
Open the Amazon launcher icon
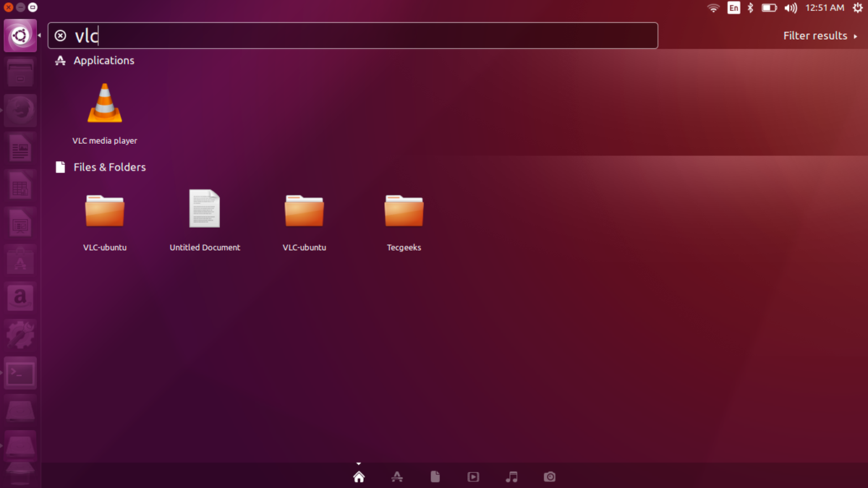tap(20, 299)
